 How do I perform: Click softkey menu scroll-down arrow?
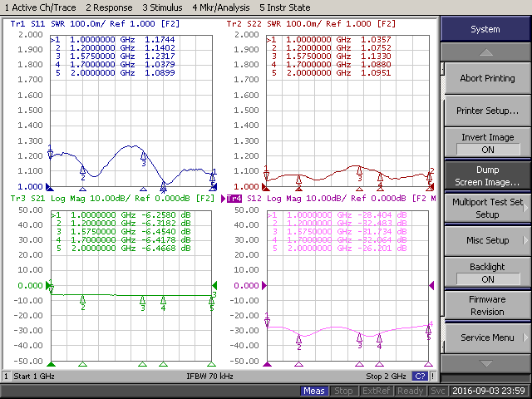tap(485, 363)
